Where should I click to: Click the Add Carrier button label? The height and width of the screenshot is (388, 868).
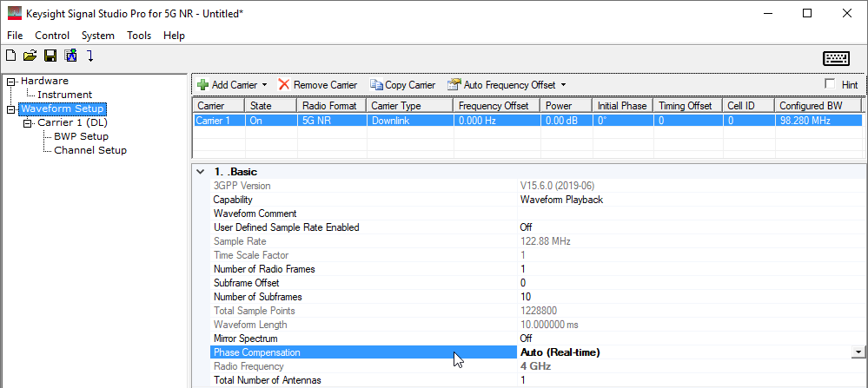[x=235, y=85]
